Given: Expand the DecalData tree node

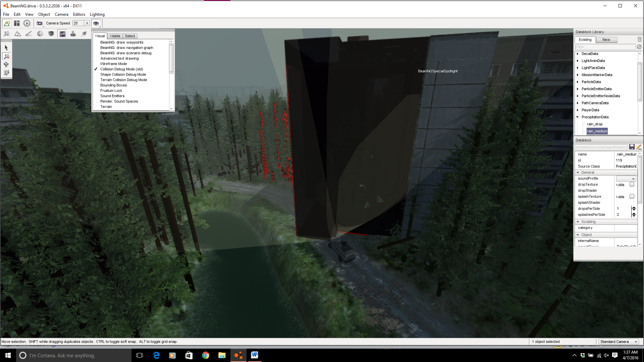Looking at the screenshot, I should [x=578, y=54].
